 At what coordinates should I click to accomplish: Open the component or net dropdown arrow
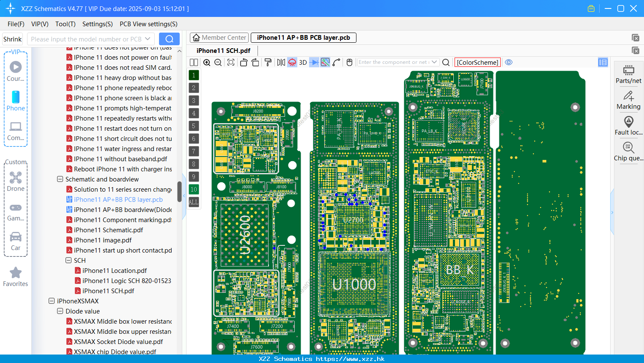434,62
